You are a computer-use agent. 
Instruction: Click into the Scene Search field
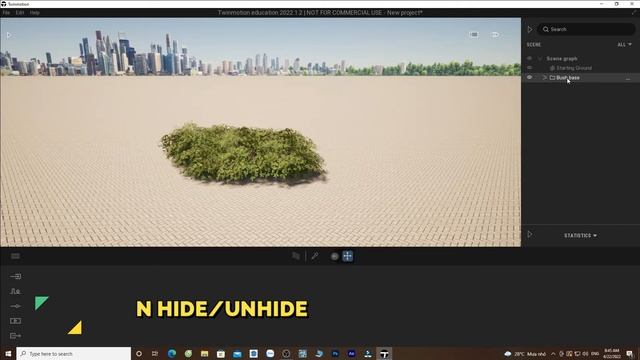pos(587,29)
